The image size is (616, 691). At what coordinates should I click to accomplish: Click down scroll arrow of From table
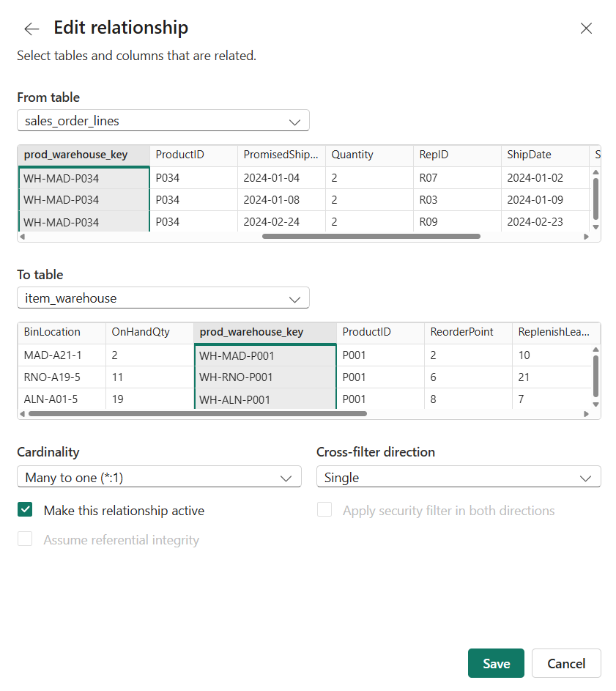tap(595, 227)
